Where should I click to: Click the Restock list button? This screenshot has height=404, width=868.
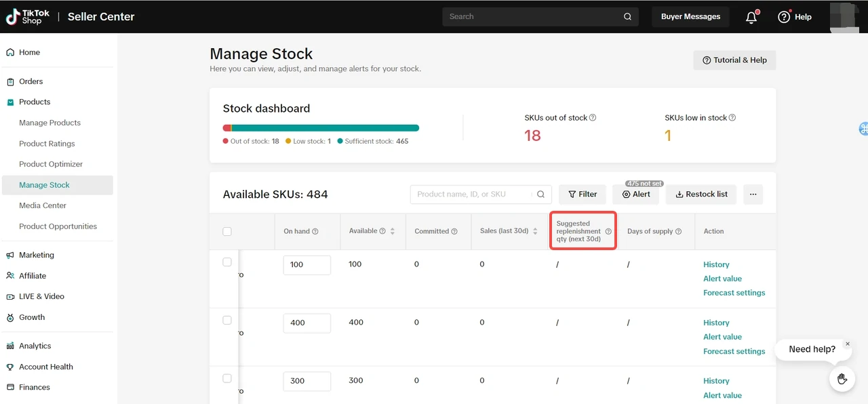(x=701, y=195)
